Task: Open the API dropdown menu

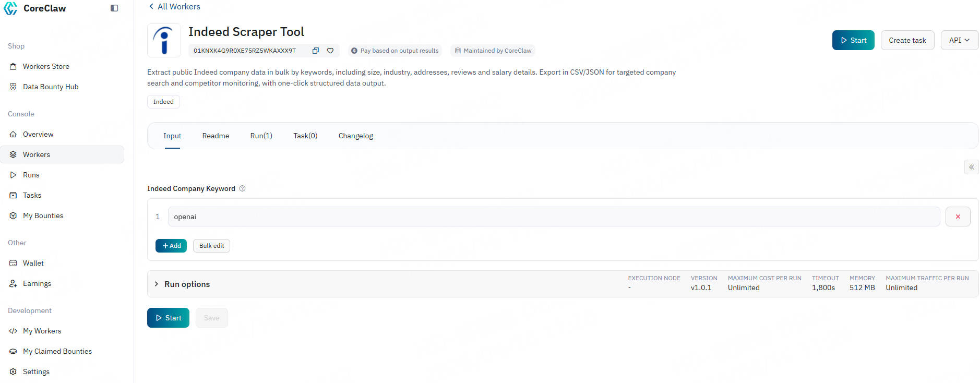Action: (959, 40)
